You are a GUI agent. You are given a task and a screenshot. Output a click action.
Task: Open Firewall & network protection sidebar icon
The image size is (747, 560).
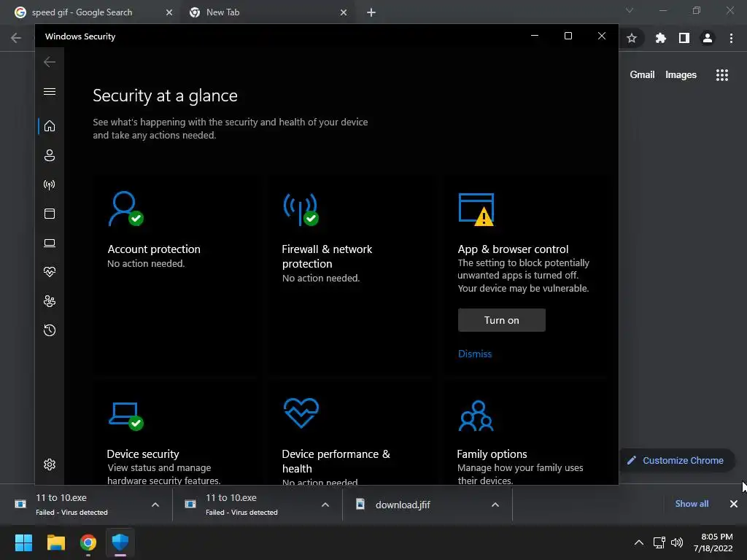(x=50, y=184)
